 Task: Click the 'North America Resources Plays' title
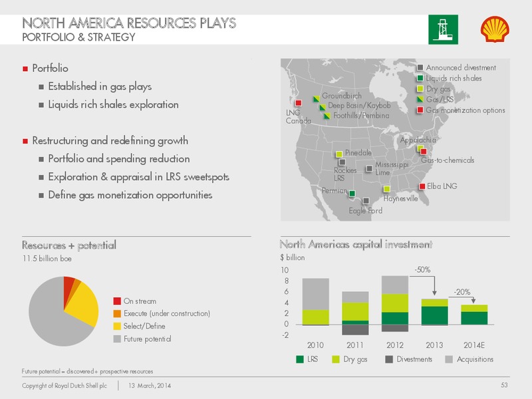pos(129,23)
